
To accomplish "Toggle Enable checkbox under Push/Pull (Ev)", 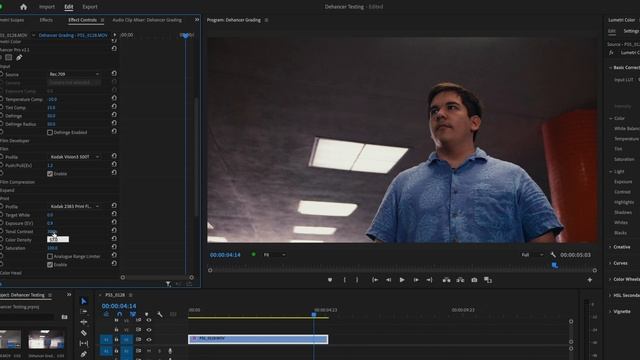I will point(50,174).
